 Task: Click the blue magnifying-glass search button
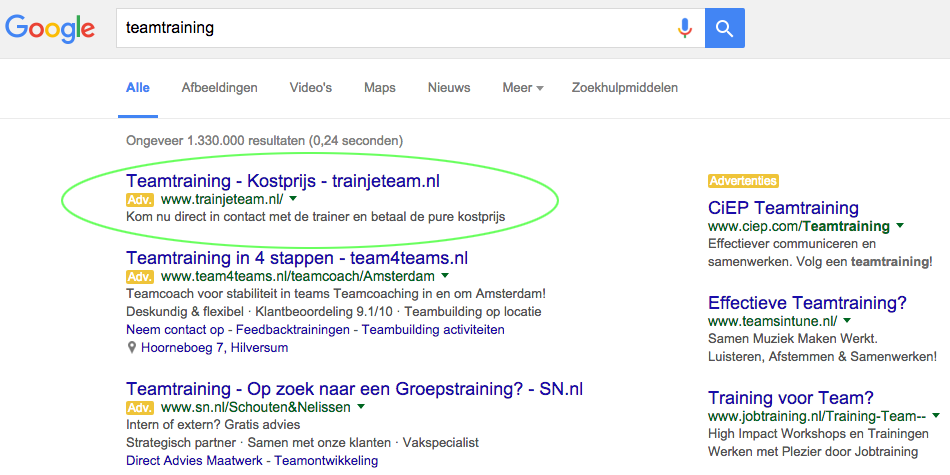point(725,28)
